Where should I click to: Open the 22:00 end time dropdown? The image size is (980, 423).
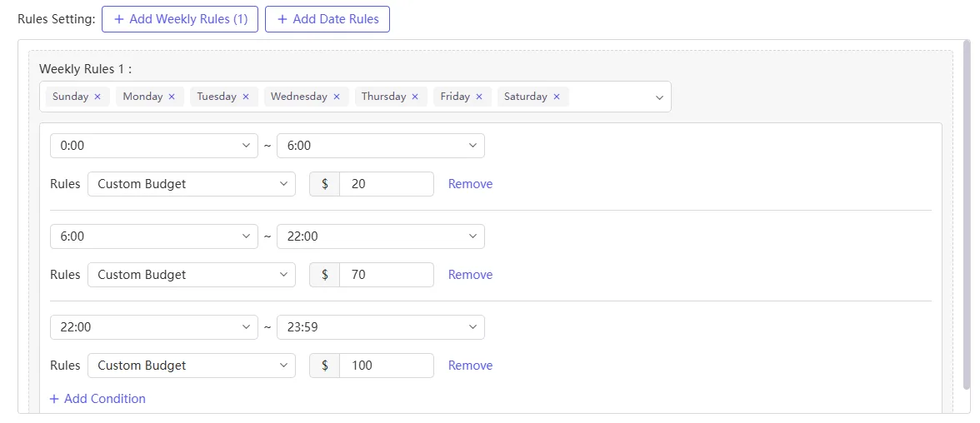click(381, 236)
